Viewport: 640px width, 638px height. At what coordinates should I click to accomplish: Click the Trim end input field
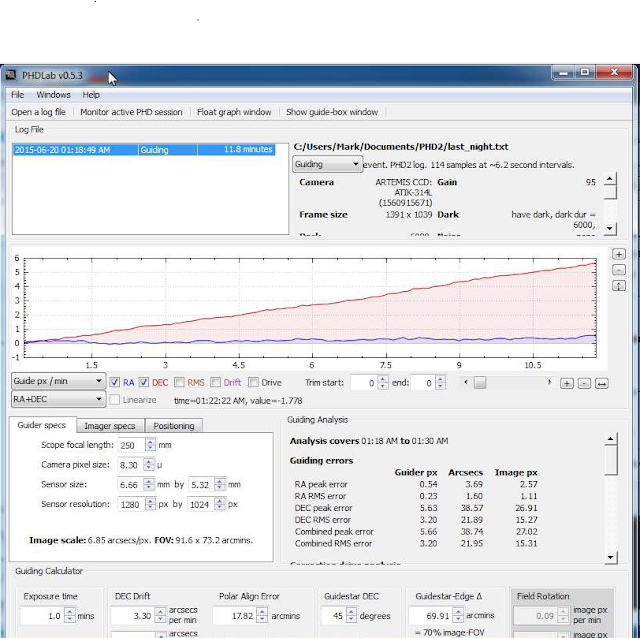[x=423, y=383]
